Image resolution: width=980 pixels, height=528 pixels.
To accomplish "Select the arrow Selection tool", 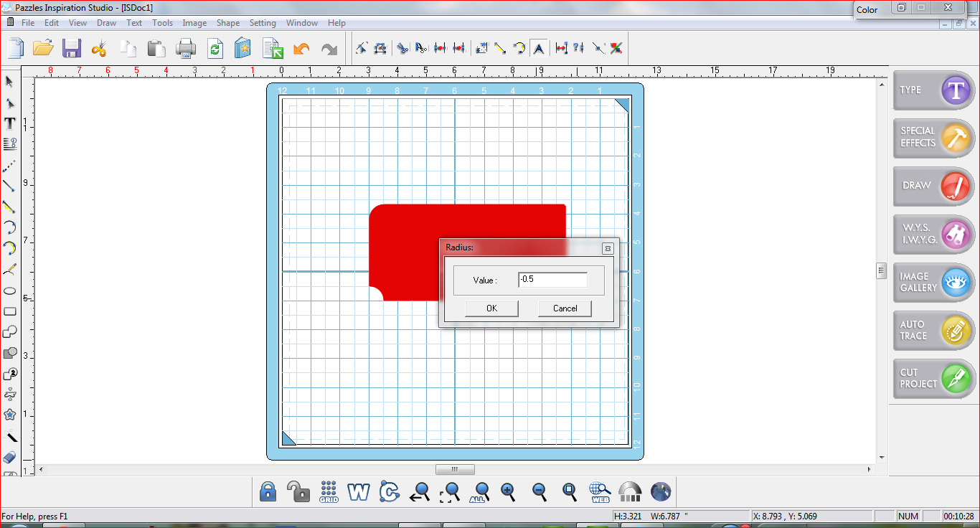I will pos(9,82).
